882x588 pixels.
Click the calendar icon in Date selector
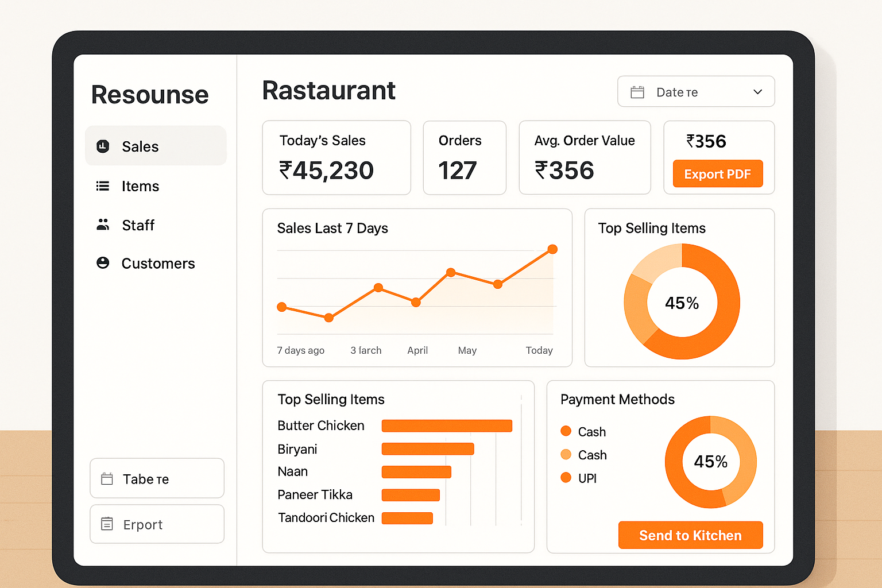[x=636, y=91]
